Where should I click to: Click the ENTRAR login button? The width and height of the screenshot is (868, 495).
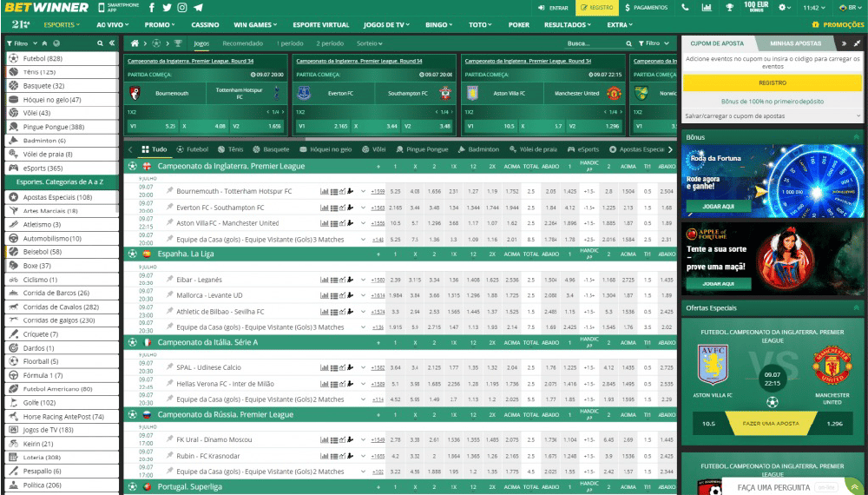tap(553, 8)
